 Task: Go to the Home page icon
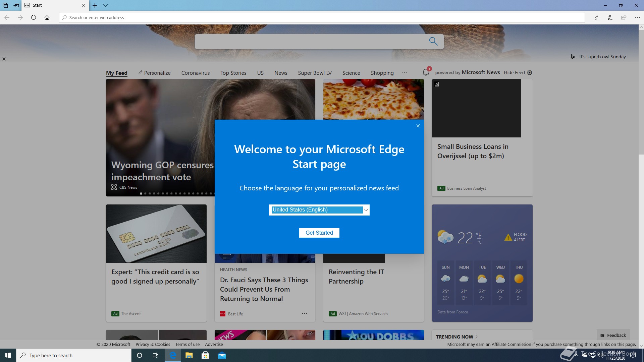click(x=47, y=17)
